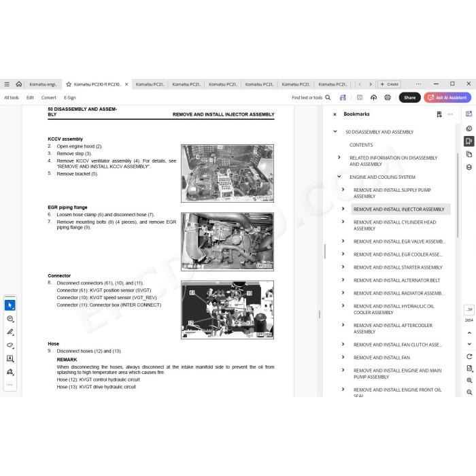The height and width of the screenshot is (476, 476).
Task: Select the Highlight pen tool
Action: click(x=10, y=332)
